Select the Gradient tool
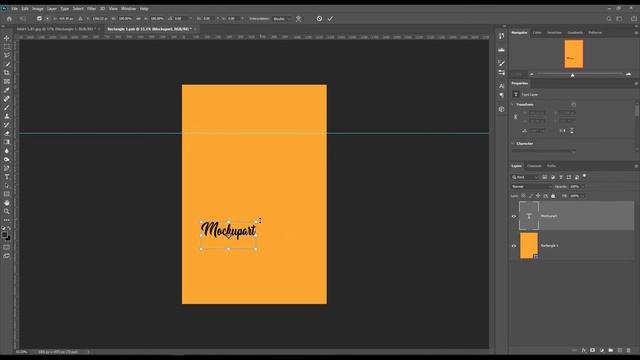 (7, 142)
